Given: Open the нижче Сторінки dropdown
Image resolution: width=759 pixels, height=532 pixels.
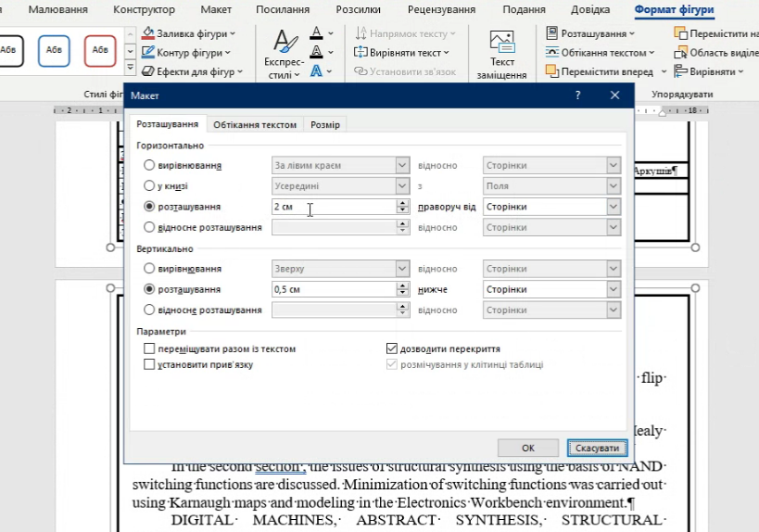Looking at the screenshot, I should [551, 289].
